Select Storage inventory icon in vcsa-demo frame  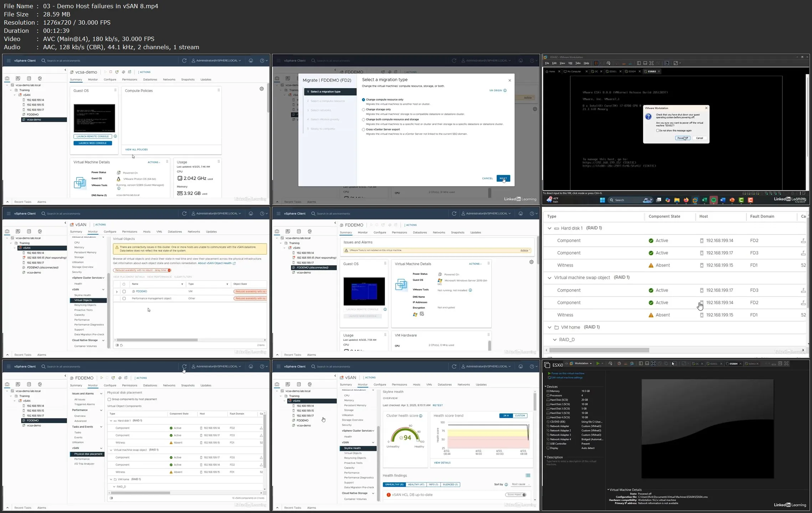pyautogui.click(x=29, y=78)
